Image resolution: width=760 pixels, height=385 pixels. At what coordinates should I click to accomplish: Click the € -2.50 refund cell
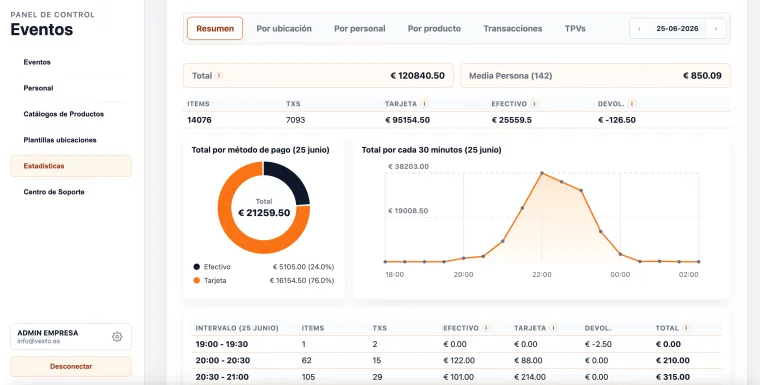pyautogui.click(x=598, y=344)
